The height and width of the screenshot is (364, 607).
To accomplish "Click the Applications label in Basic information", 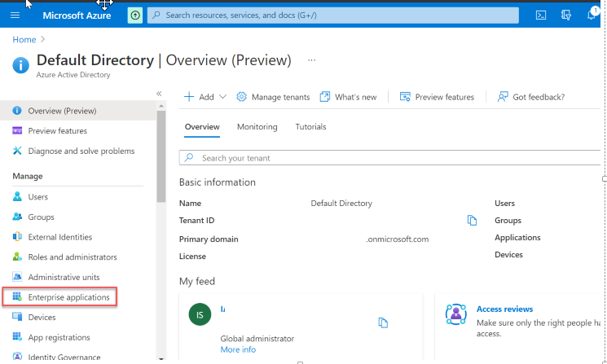I will click(517, 238).
